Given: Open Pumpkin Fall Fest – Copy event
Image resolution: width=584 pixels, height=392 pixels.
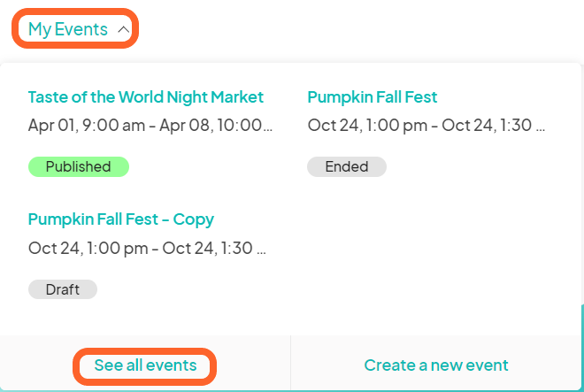Looking at the screenshot, I should coord(121,219).
